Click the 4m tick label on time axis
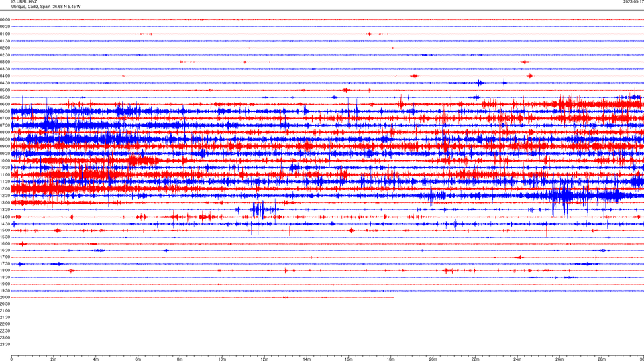This screenshot has width=644, height=362. [x=96, y=359]
